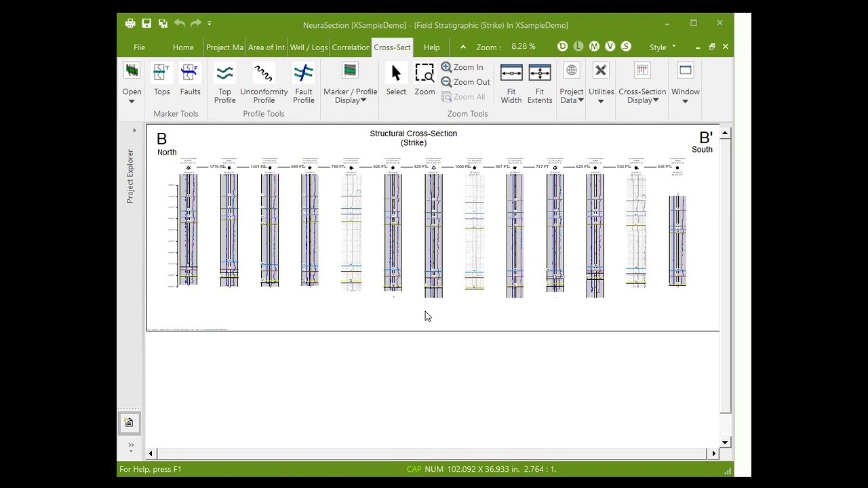This screenshot has height=488, width=868.
Task: Click the Save icon in title bar
Action: pos(146,24)
